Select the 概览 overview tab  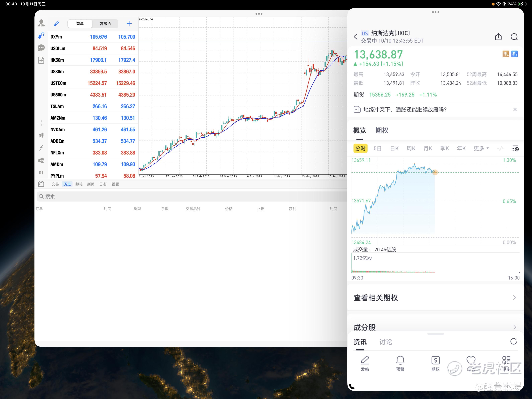tap(360, 130)
